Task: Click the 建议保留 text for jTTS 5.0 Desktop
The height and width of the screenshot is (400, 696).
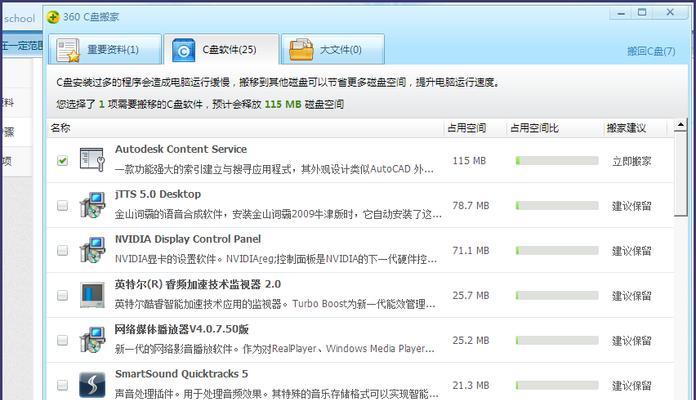Action: [632, 206]
